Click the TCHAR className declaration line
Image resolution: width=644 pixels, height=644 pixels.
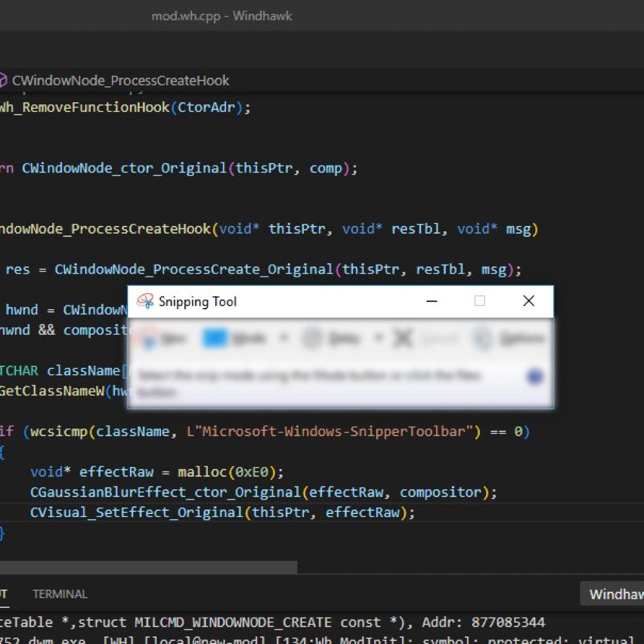point(64,370)
